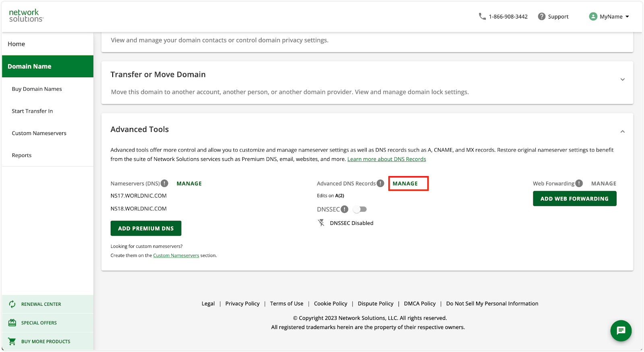Click the Edits on A(2) text
The image size is (644, 352).
click(x=330, y=196)
